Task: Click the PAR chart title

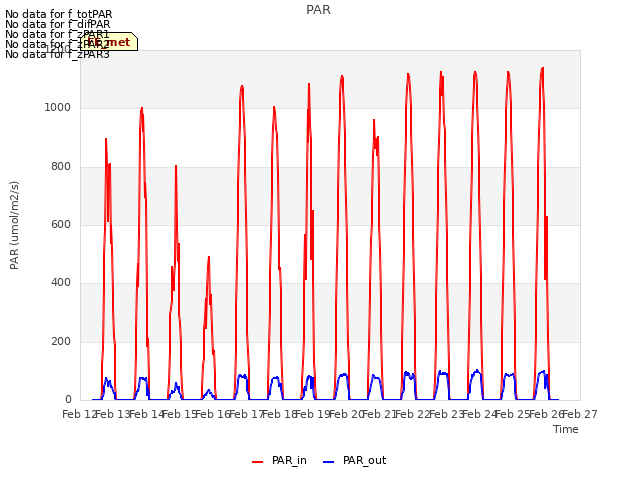Action: (318, 10)
